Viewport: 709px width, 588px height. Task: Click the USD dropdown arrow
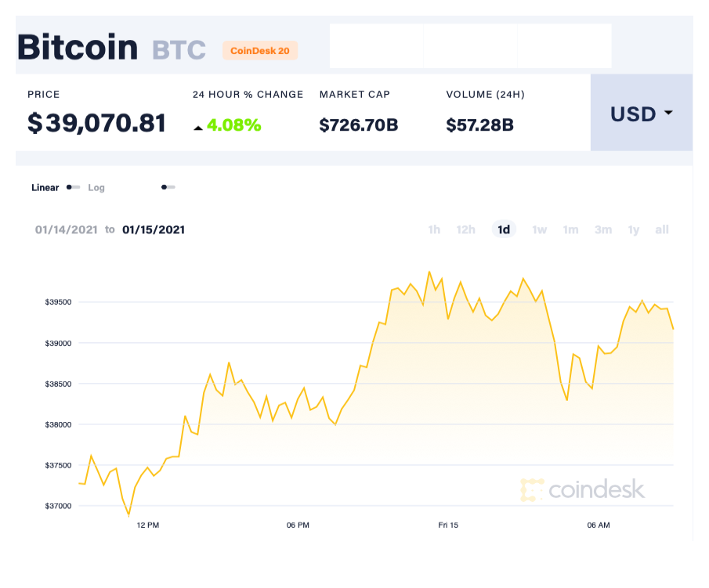click(x=670, y=114)
